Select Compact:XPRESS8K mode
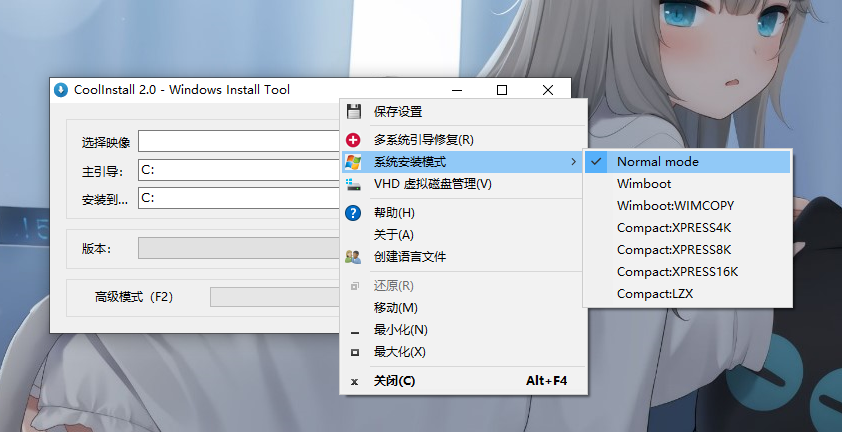Viewport: 842px width, 432px height. point(687,250)
